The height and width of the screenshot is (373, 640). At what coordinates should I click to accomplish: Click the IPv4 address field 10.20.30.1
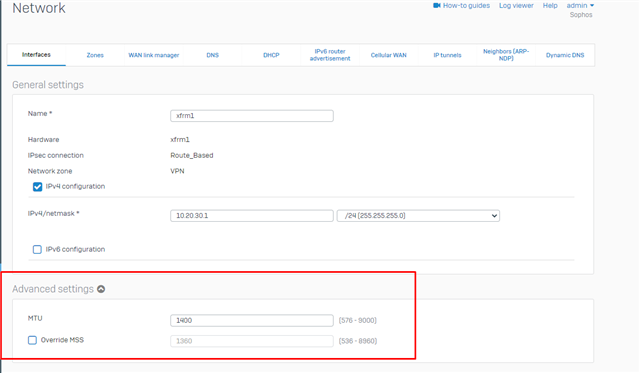[252, 215]
